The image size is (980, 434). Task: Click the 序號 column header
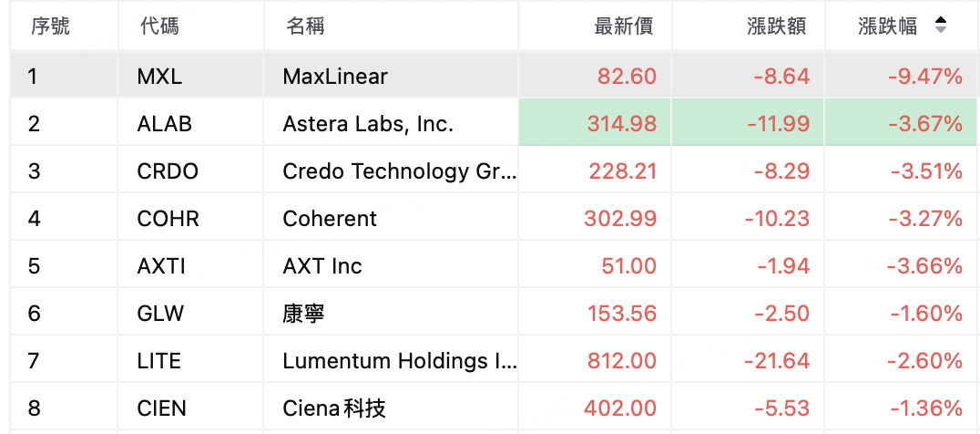tap(51, 26)
